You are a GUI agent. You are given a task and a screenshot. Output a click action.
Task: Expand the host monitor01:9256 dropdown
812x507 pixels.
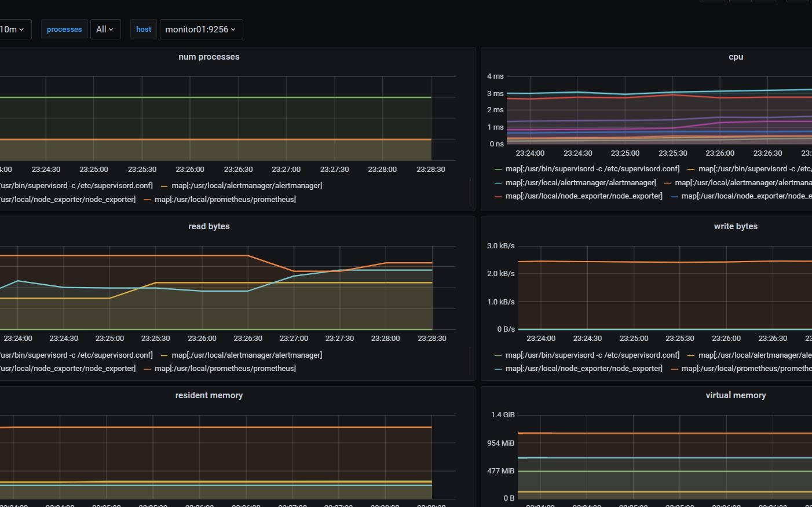[x=201, y=30]
